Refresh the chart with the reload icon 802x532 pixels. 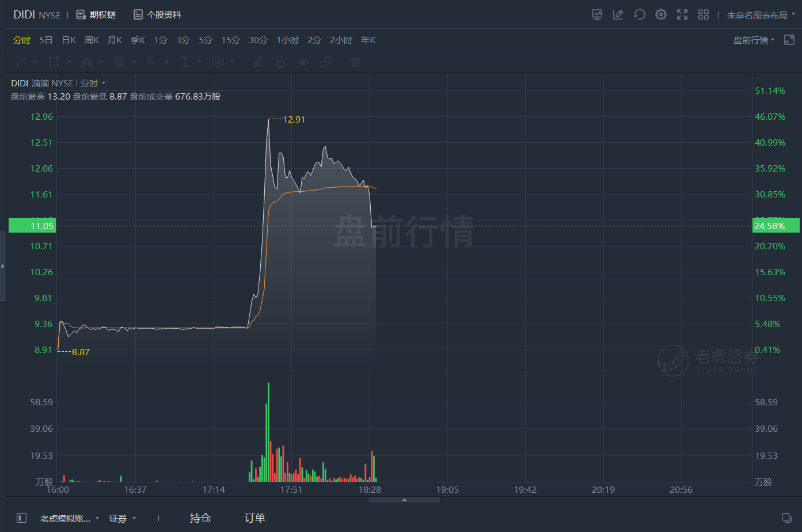coord(639,15)
